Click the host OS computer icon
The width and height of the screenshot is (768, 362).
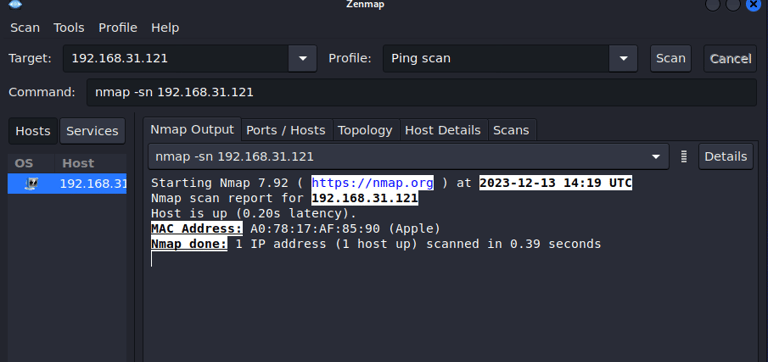tap(31, 184)
